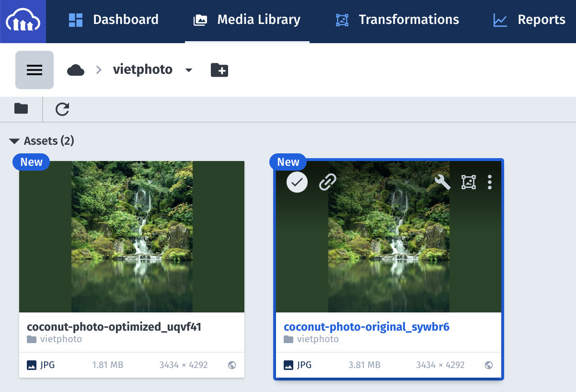
Task: Open the hamburger navigation menu
Action: click(35, 70)
